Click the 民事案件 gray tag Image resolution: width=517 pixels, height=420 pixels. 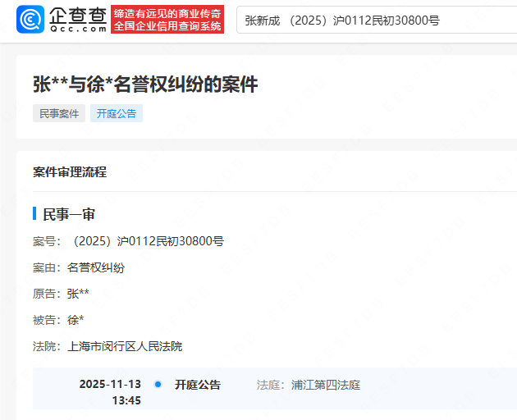(x=59, y=114)
